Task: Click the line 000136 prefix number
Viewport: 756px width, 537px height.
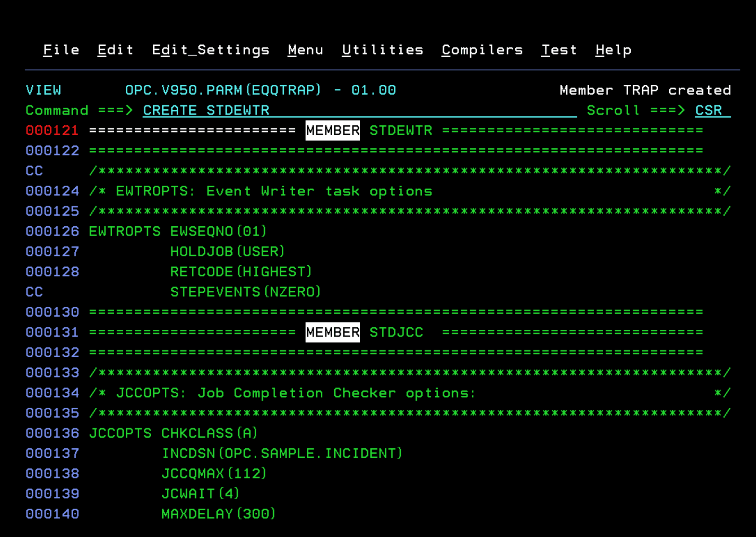Action: [52, 433]
